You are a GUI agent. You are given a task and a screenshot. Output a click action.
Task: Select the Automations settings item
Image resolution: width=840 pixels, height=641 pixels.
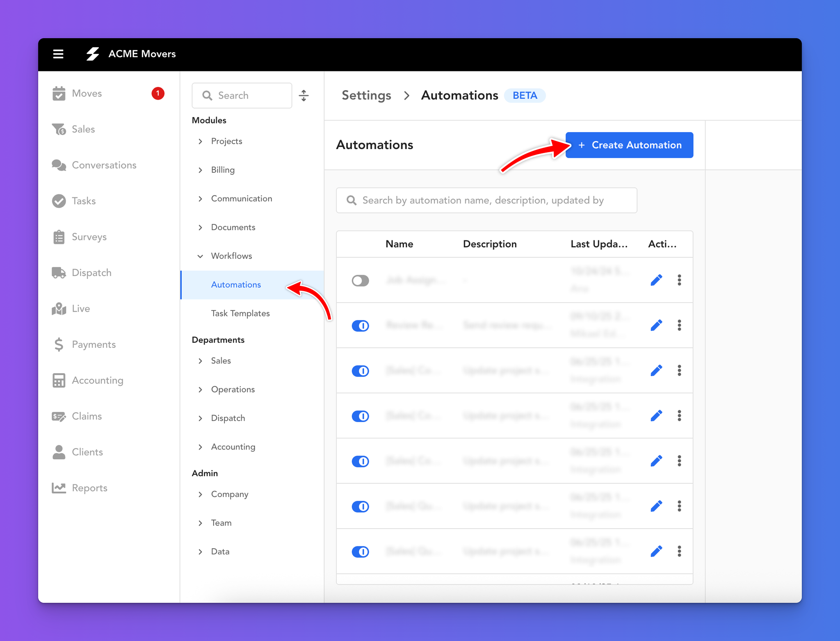(x=236, y=285)
